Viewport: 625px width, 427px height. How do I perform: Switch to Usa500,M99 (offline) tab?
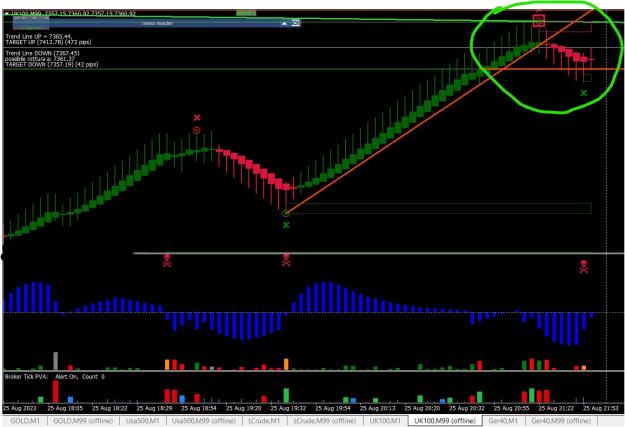click(x=204, y=421)
